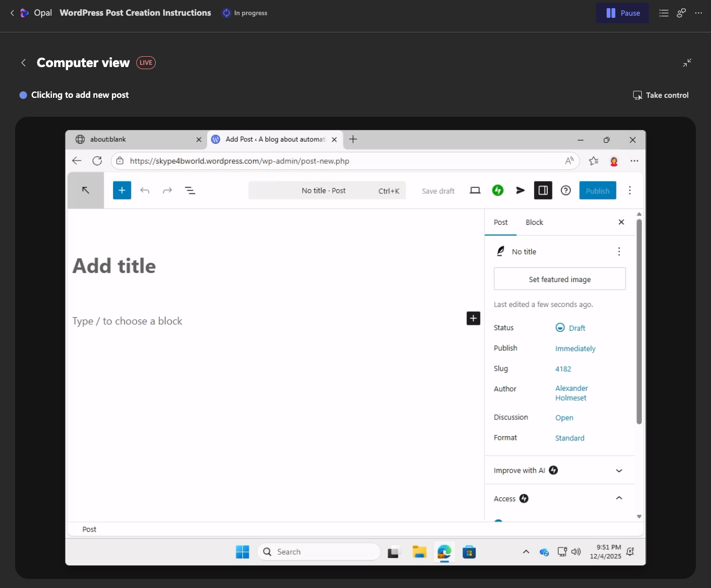The height and width of the screenshot is (588, 711).
Task: Click the Undo arrow in editor toolbar
Action: coord(145,190)
